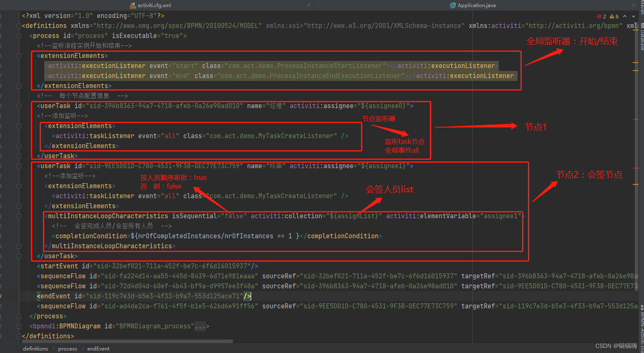The width and height of the screenshot is (644, 353).
Task: Collapse the extensionElements block via gutter fold arrow
Action: pyautogui.click(x=18, y=55)
